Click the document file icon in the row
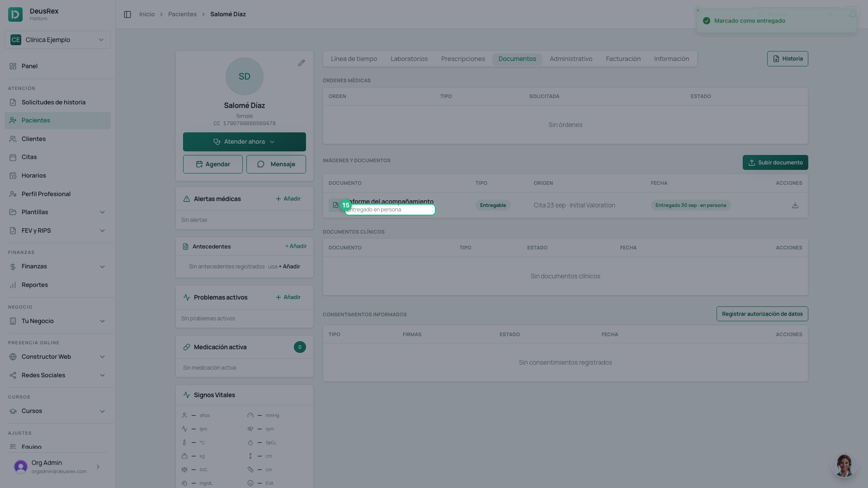 coord(335,205)
